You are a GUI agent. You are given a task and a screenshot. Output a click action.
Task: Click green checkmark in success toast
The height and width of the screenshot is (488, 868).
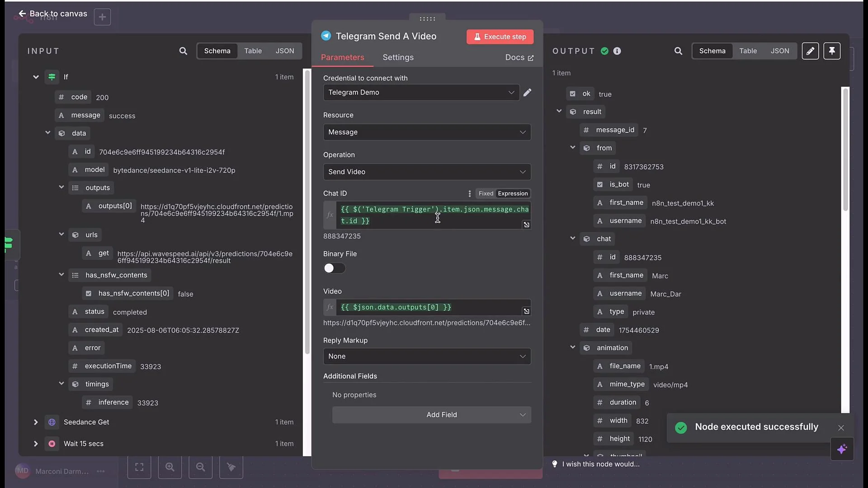click(x=681, y=427)
